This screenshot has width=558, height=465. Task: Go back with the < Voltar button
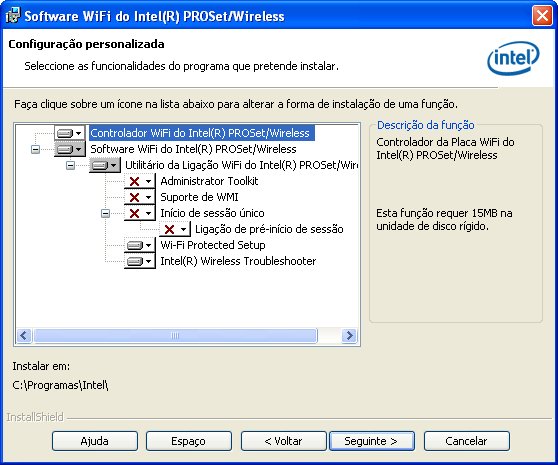point(283,441)
